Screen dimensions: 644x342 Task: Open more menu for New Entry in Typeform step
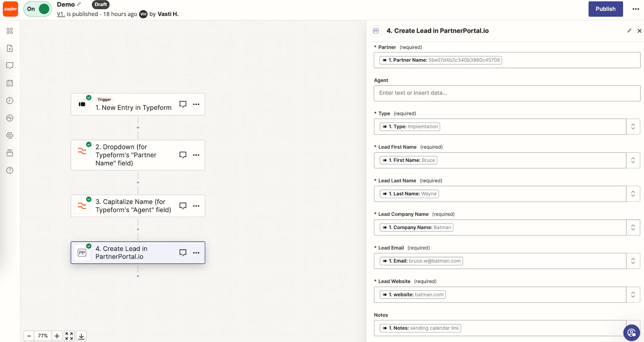[x=196, y=104]
